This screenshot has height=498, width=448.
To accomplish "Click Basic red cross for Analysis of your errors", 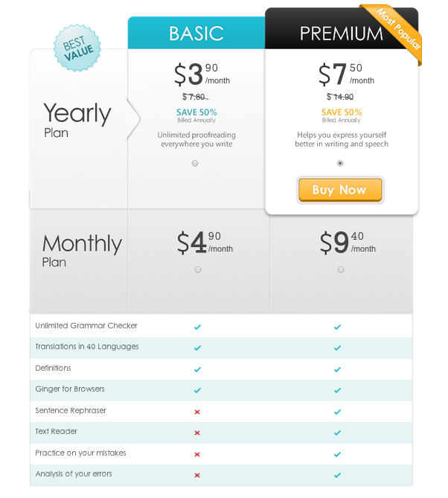I will (x=197, y=476).
